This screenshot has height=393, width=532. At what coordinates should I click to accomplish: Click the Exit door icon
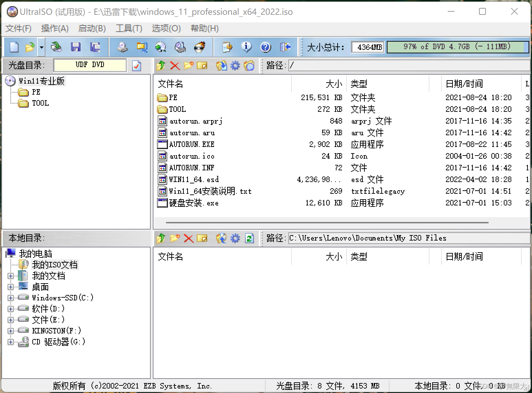tap(285, 47)
